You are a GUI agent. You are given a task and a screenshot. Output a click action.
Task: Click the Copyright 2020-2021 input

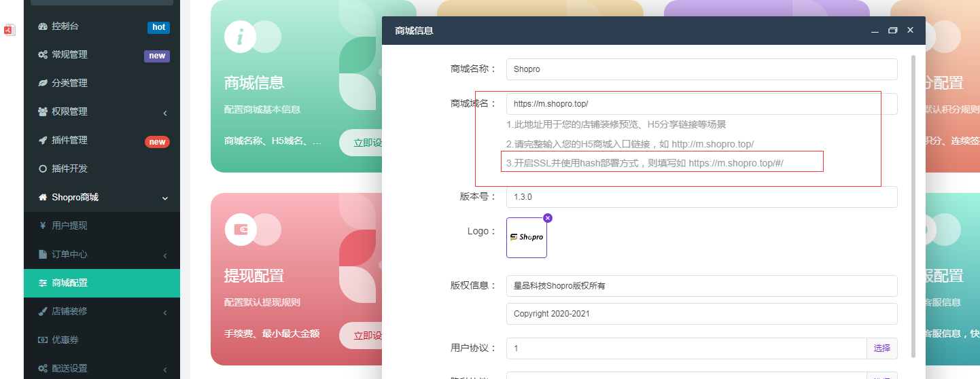point(702,314)
